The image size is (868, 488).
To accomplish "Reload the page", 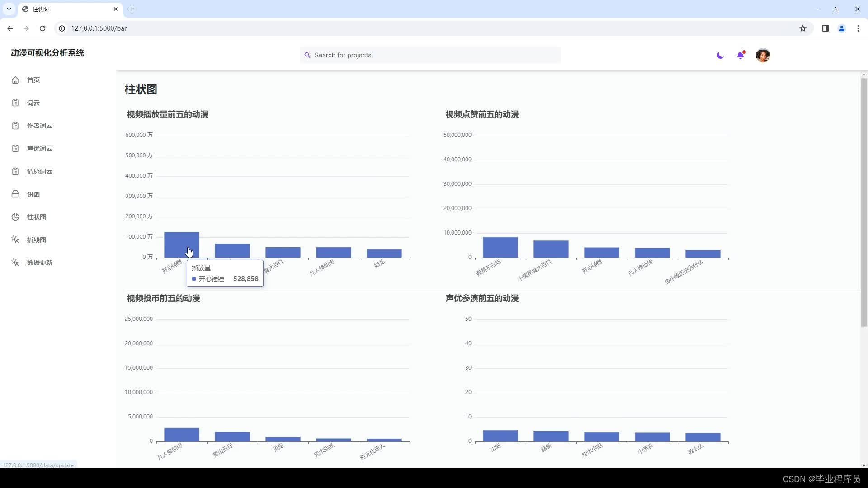I will click(42, 28).
